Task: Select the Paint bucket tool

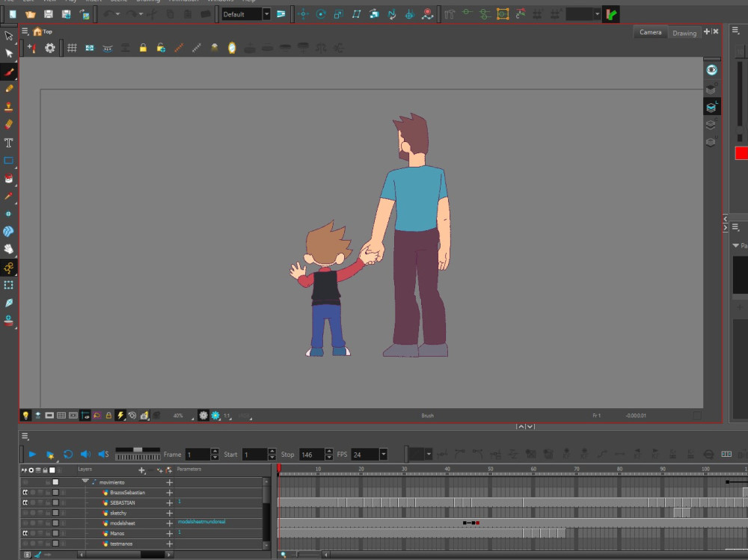Action: [x=8, y=179]
